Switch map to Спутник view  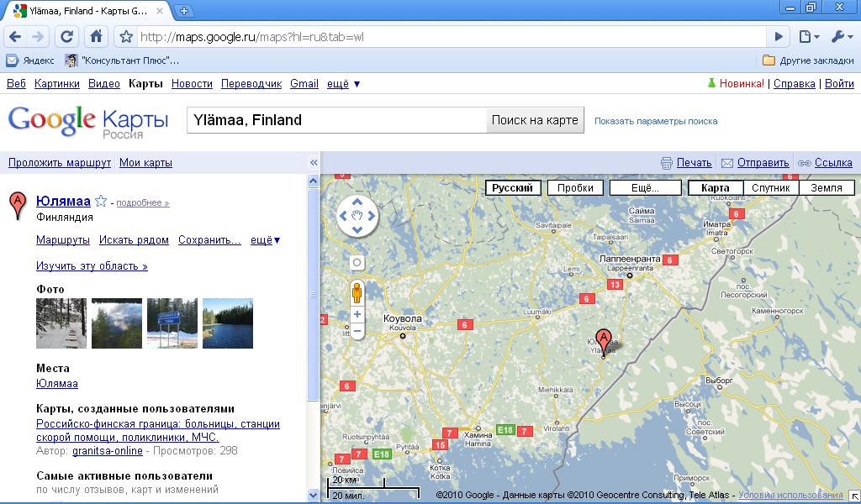click(771, 188)
